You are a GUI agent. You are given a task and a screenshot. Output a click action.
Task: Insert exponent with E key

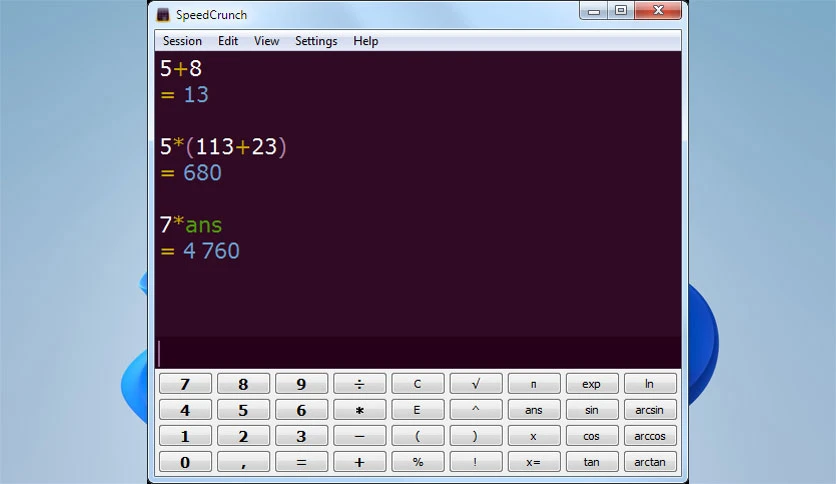[417, 410]
